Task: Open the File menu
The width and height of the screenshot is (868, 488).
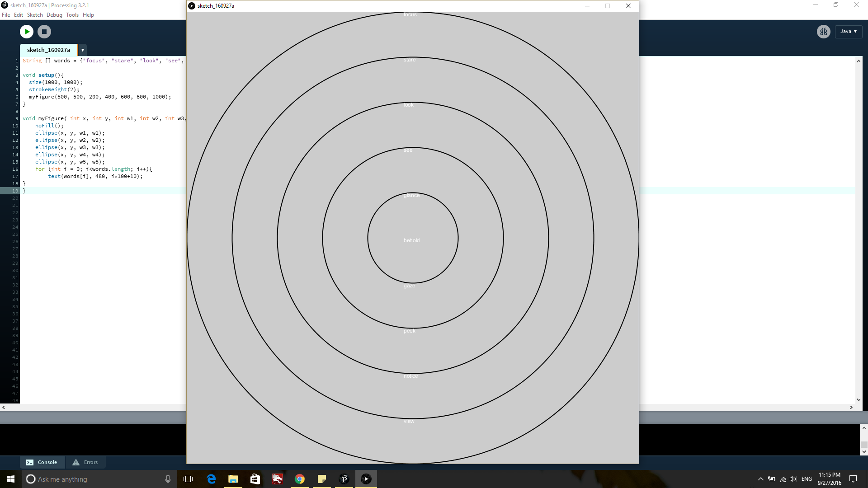Action: coord(6,15)
